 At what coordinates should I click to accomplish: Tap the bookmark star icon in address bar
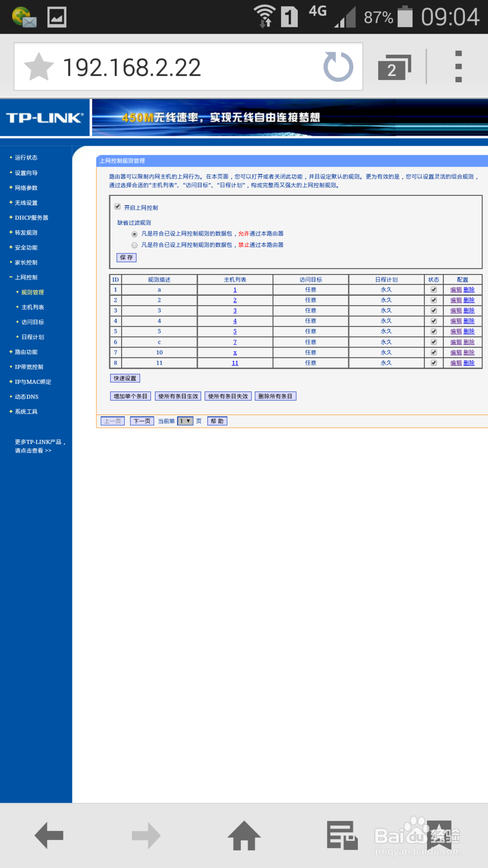tap(39, 67)
